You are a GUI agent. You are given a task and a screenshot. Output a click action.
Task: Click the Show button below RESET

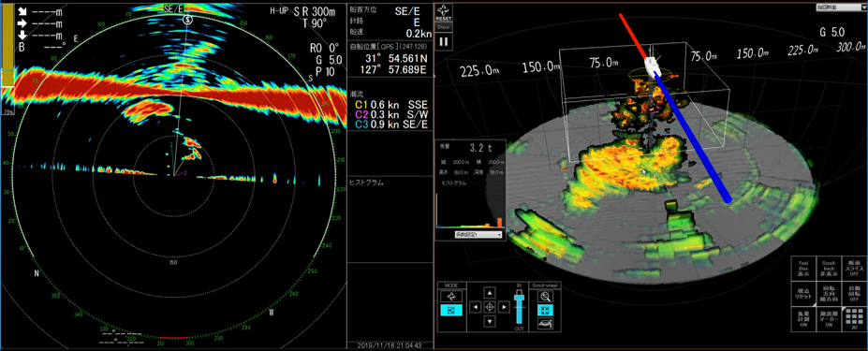click(x=444, y=26)
